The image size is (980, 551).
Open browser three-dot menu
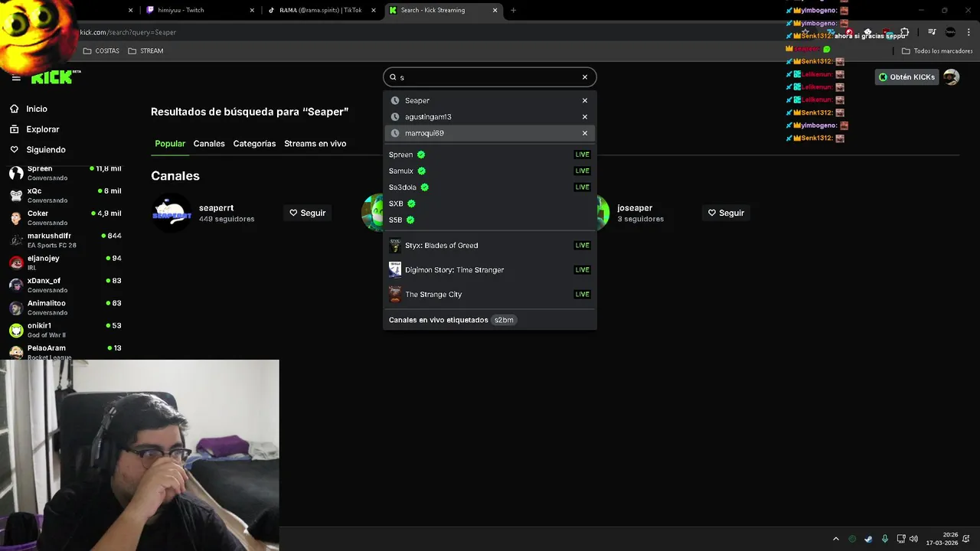pos(969,32)
